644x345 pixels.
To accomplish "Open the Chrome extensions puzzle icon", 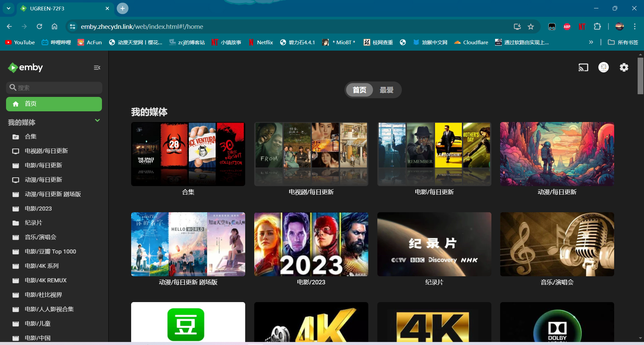I will click(x=597, y=26).
